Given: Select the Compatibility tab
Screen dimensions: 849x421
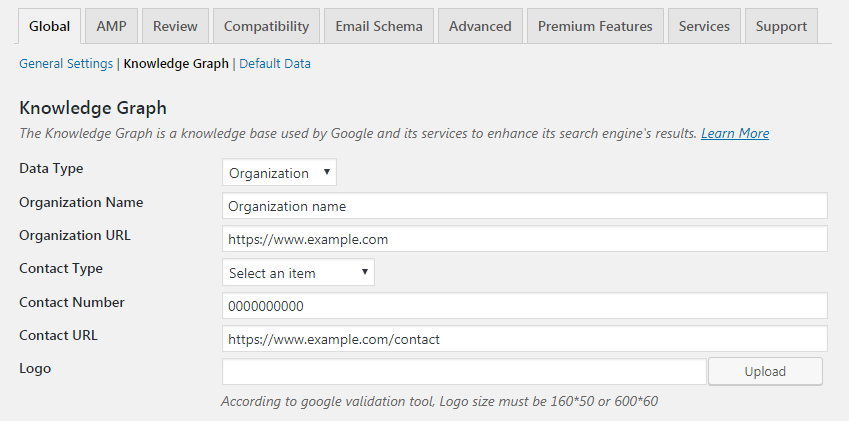Looking at the screenshot, I should coord(266,26).
